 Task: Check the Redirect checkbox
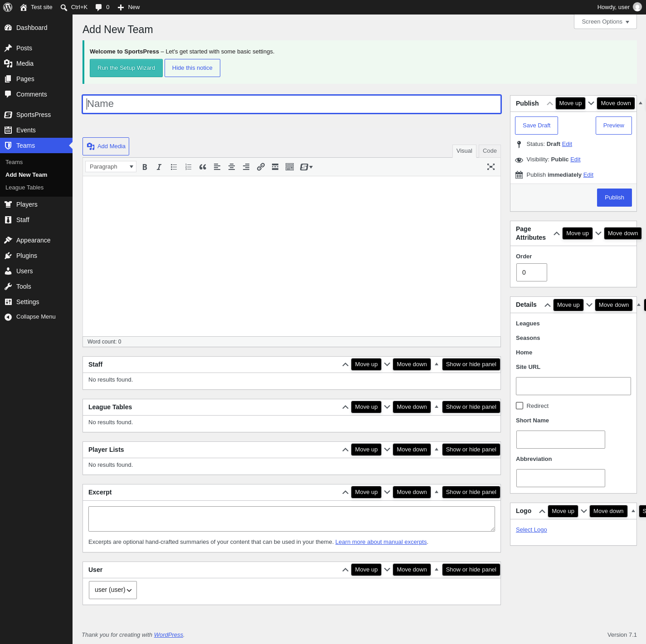coord(520,406)
